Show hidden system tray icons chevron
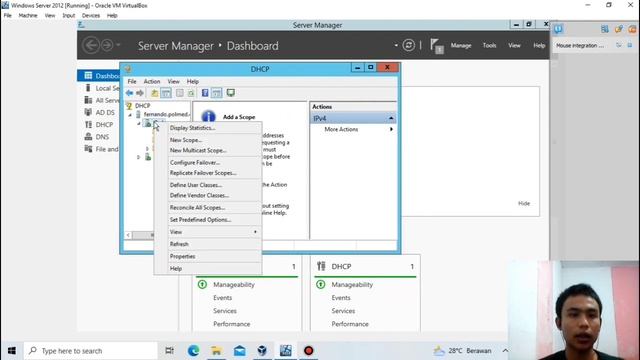Viewport: 640px width, 360px height. click(x=505, y=351)
